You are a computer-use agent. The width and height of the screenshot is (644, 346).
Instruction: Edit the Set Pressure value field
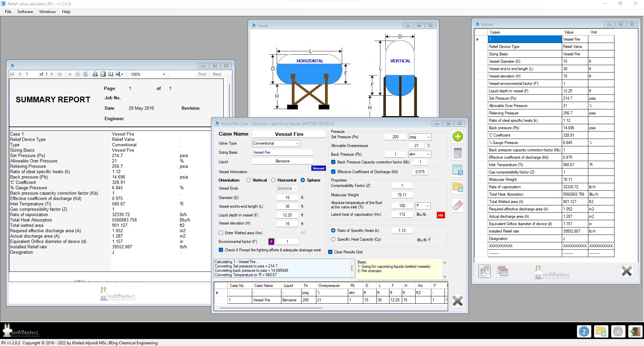(395, 137)
